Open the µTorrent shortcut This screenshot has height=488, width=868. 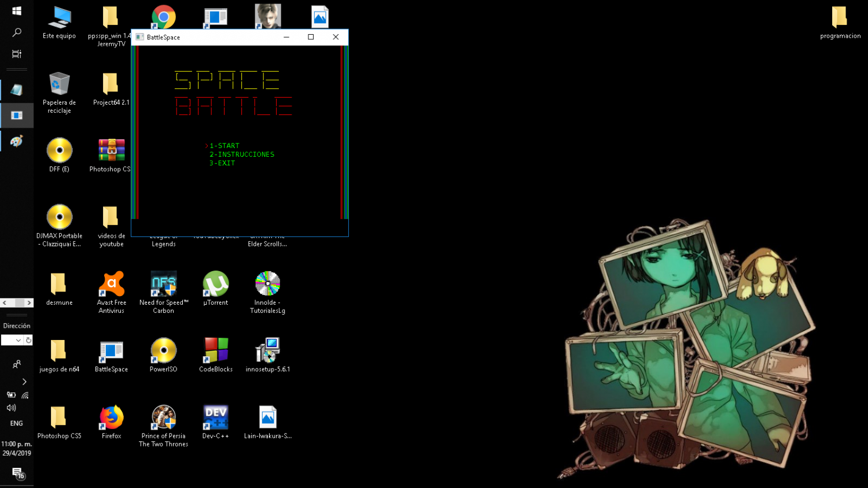click(215, 289)
